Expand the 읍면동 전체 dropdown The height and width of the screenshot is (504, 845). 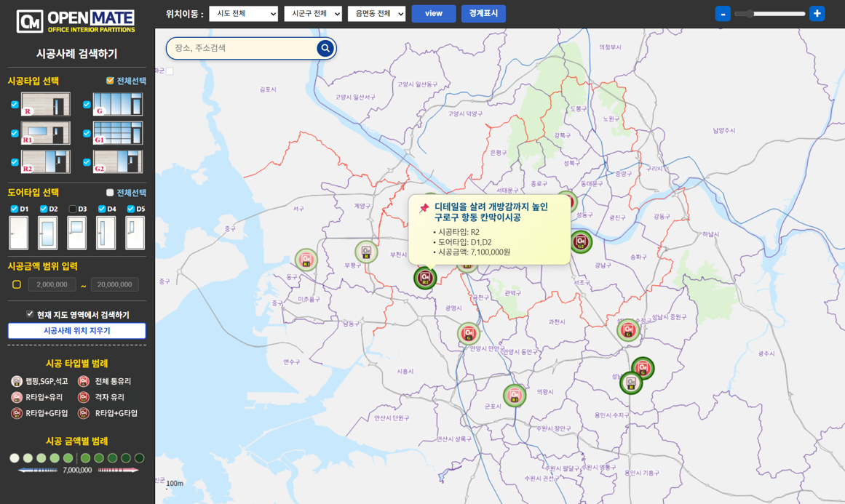(x=376, y=14)
